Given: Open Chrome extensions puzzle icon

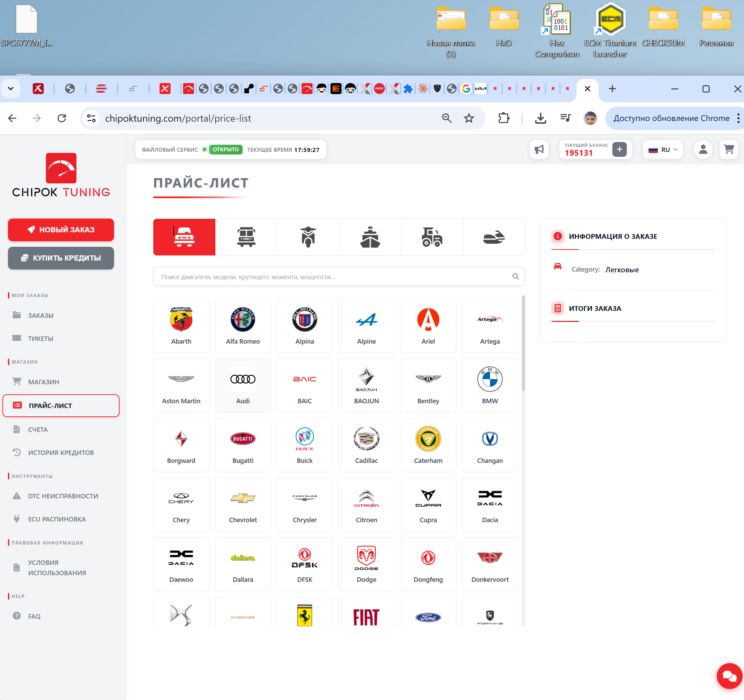Looking at the screenshot, I should [504, 118].
